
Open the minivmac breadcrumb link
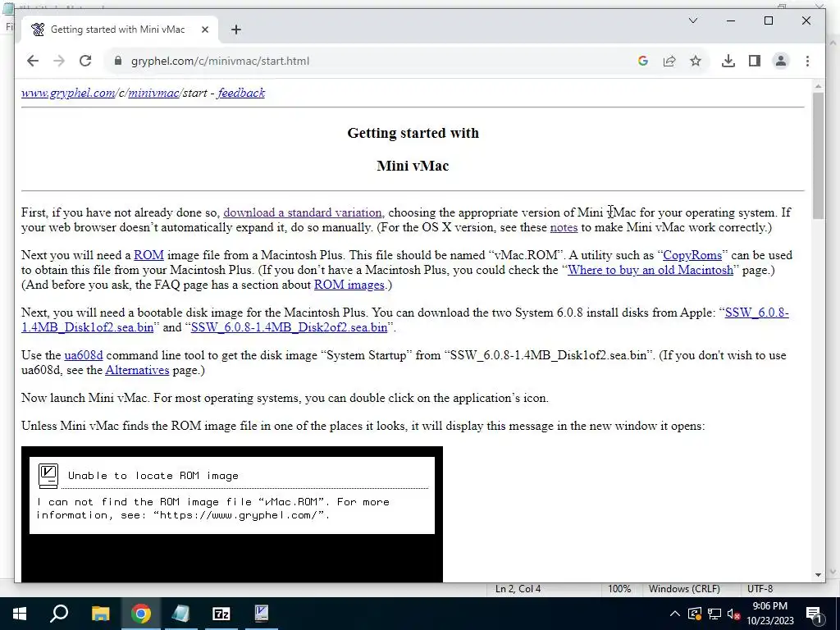pos(153,93)
